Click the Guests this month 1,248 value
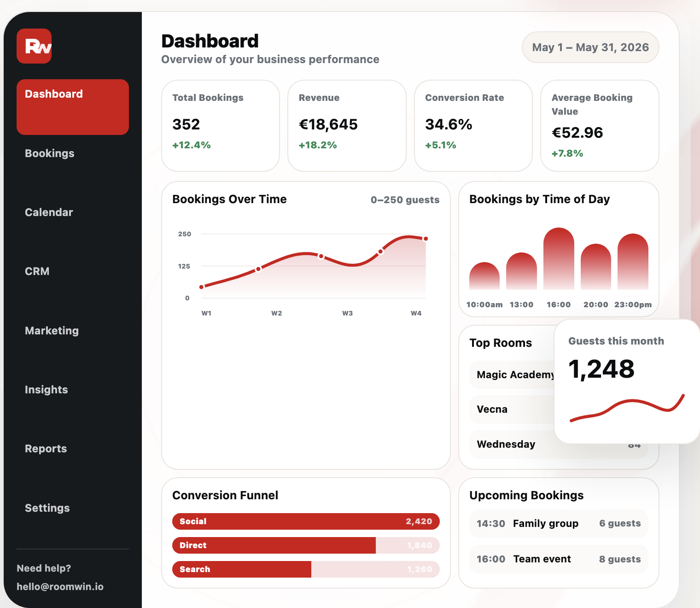This screenshot has height=608, width=700. [x=601, y=369]
